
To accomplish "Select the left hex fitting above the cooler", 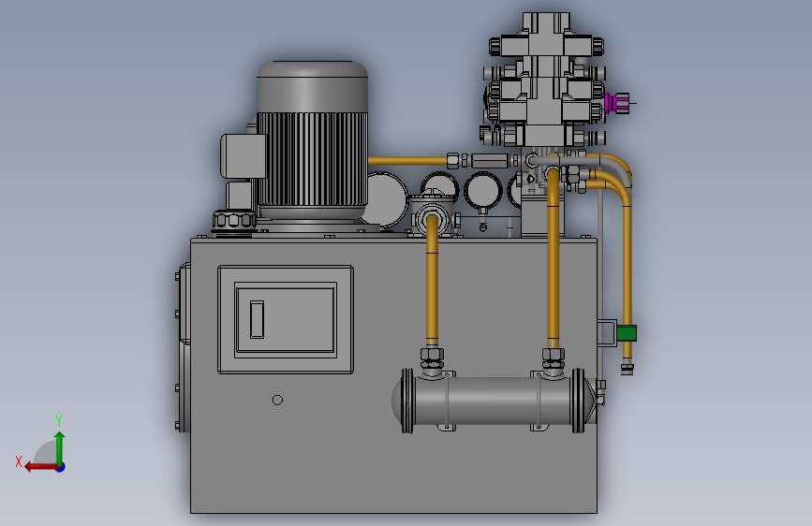I will pos(432,358).
